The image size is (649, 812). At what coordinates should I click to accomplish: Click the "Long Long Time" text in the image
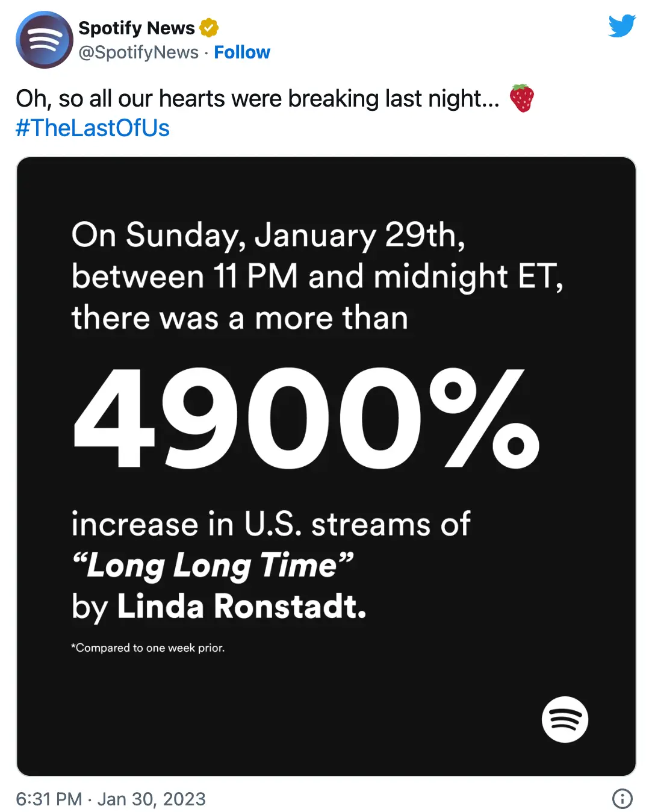coord(211,564)
